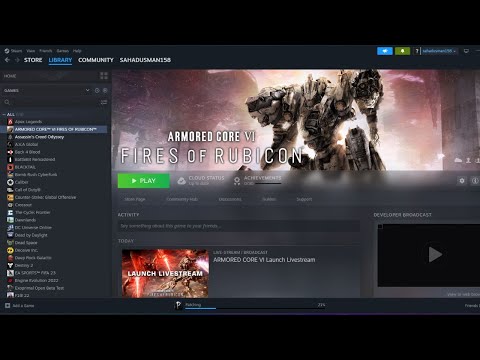The image size is (480, 360).
Task: Switch to the LIBRARY tab
Action: tap(60, 60)
